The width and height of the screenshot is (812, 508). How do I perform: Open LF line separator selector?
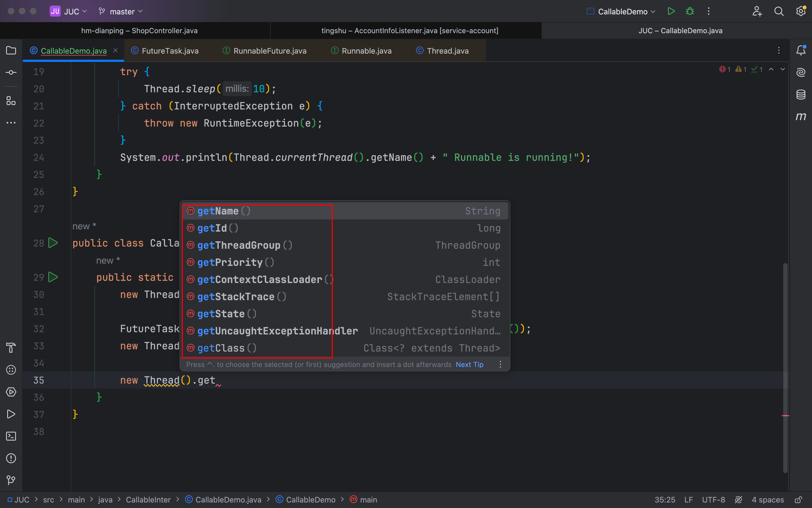[x=689, y=500]
